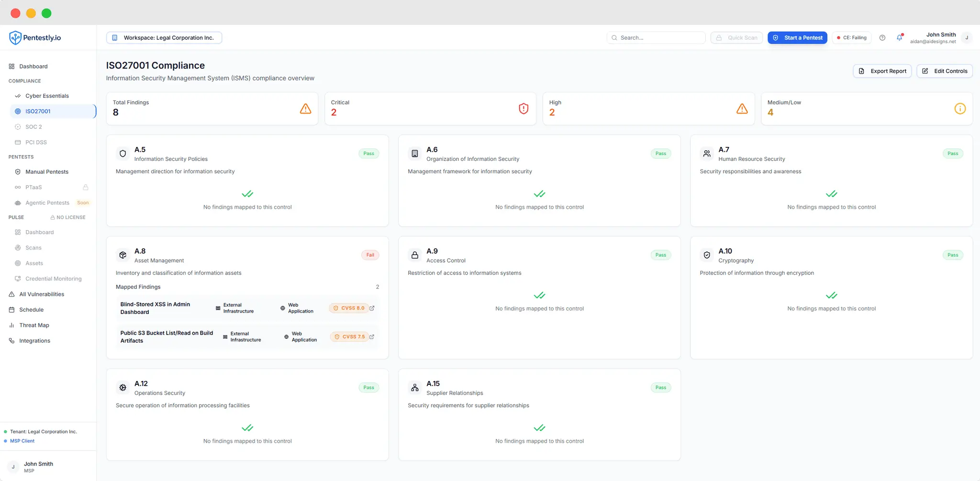Click the Medium/Low info circle icon
Screen dimensions: 980x481
tap(960, 109)
